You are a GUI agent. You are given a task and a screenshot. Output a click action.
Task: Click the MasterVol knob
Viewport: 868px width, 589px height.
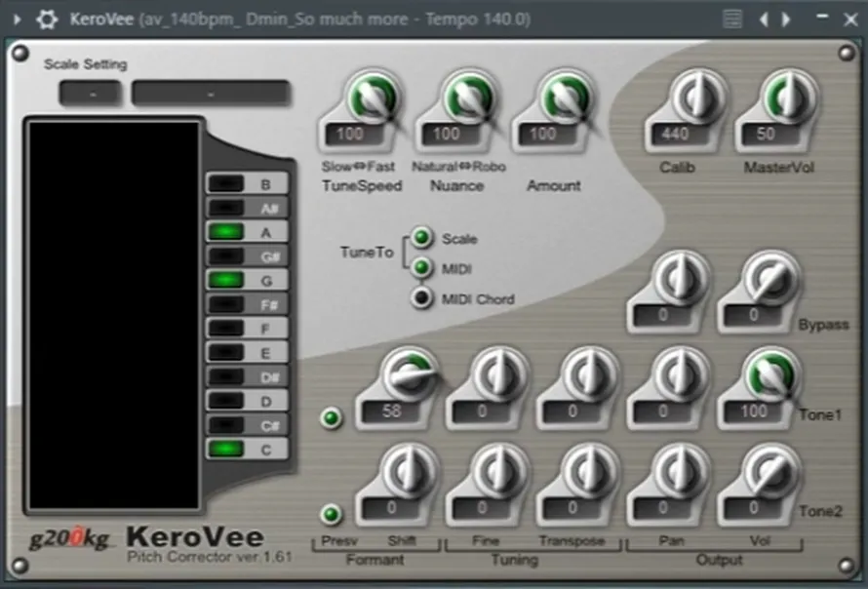[789, 98]
